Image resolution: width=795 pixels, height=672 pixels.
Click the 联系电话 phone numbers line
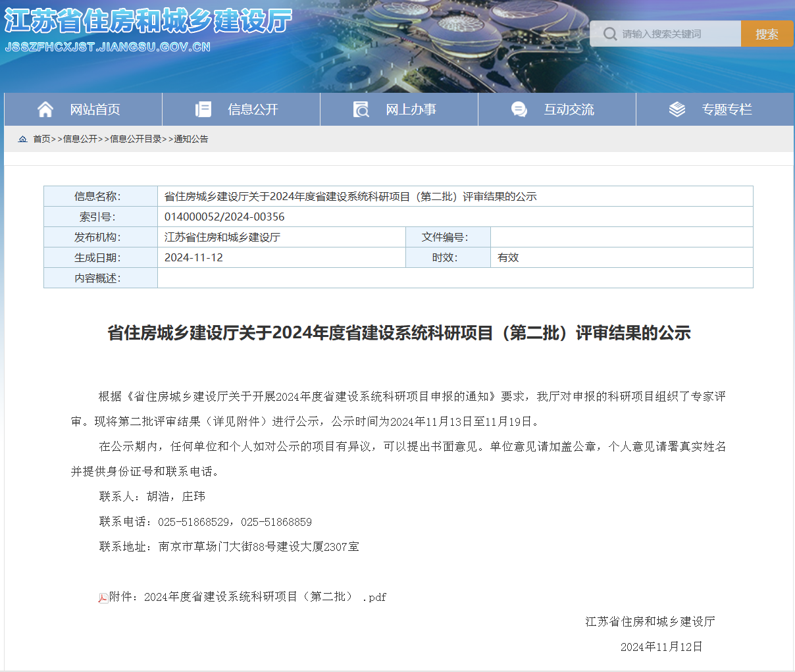tap(205, 521)
